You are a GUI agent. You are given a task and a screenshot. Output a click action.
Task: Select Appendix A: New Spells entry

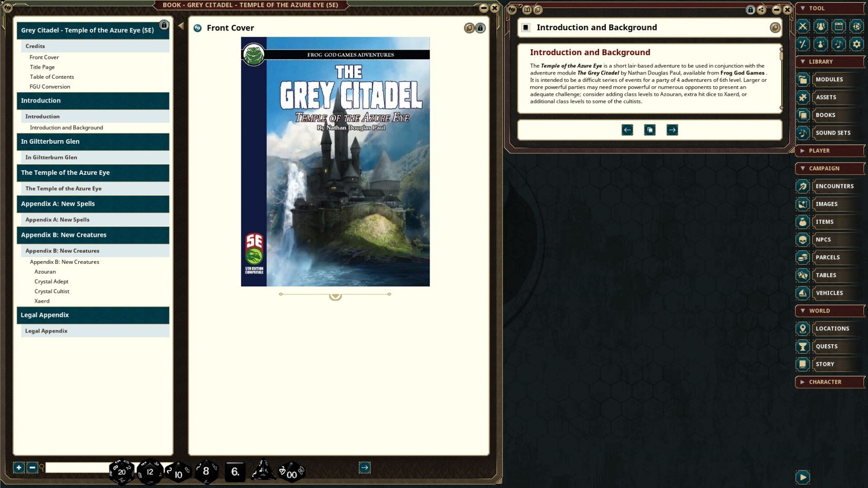[58, 220]
